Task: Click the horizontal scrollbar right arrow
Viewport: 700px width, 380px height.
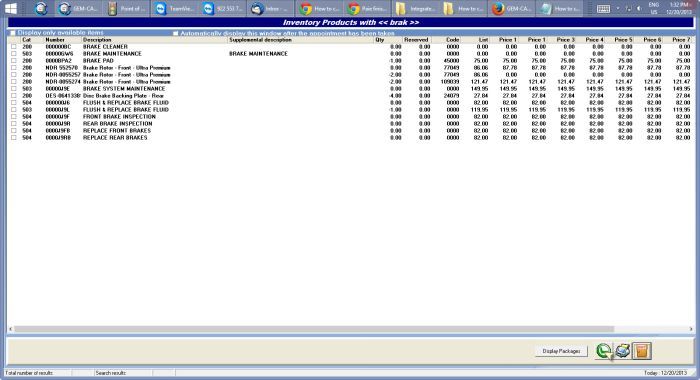Action: coord(691,329)
